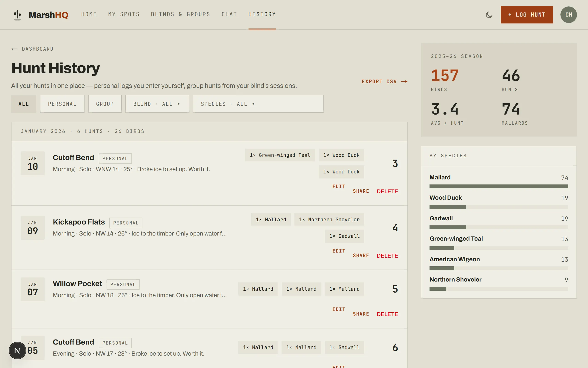Image resolution: width=588 pixels, height=368 pixels.
Task: Open the Jan 05 Cutoff Bend title
Action: pyautogui.click(x=73, y=342)
